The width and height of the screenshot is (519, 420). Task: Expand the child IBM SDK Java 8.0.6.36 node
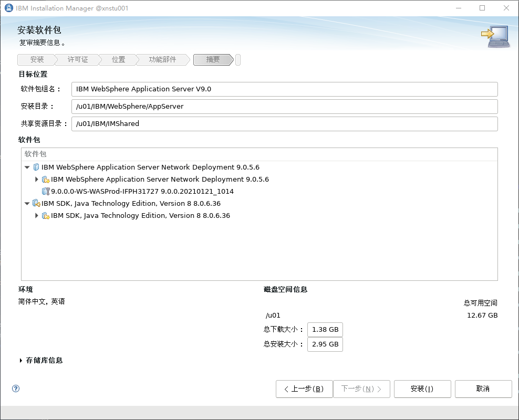pyautogui.click(x=37, y=216)
